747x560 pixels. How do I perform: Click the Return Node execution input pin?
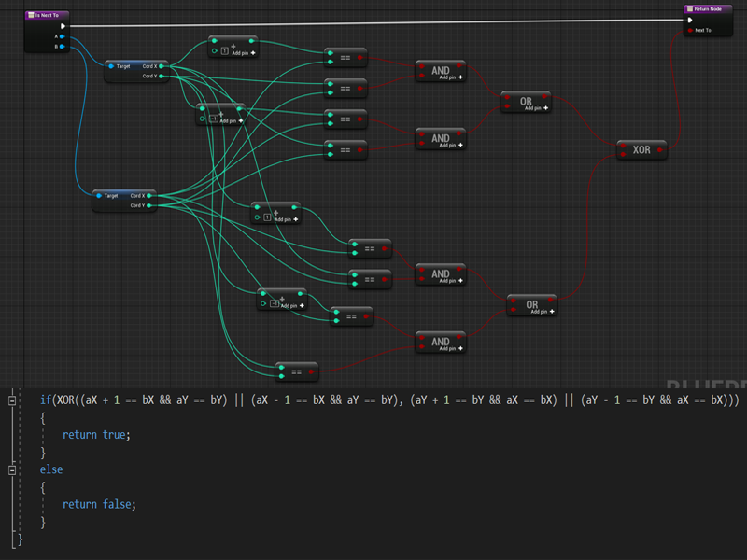690,20
